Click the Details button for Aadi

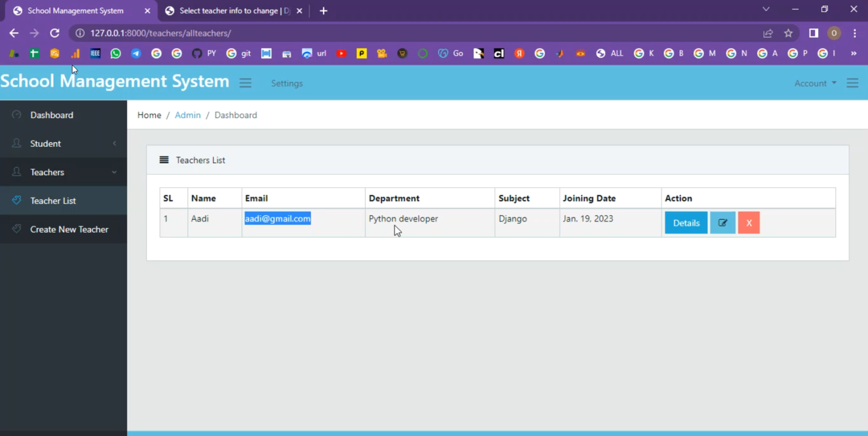[x=686, y=223]
